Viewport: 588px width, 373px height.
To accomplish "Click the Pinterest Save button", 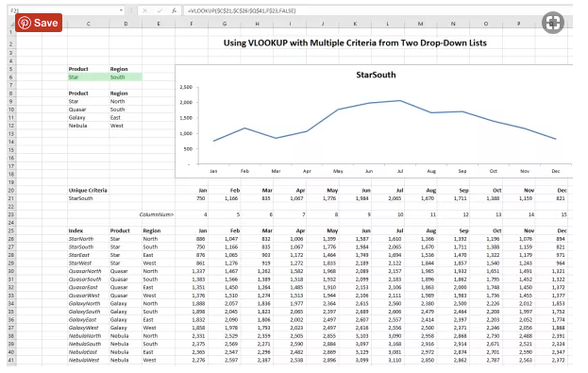I will coord(39,23).
